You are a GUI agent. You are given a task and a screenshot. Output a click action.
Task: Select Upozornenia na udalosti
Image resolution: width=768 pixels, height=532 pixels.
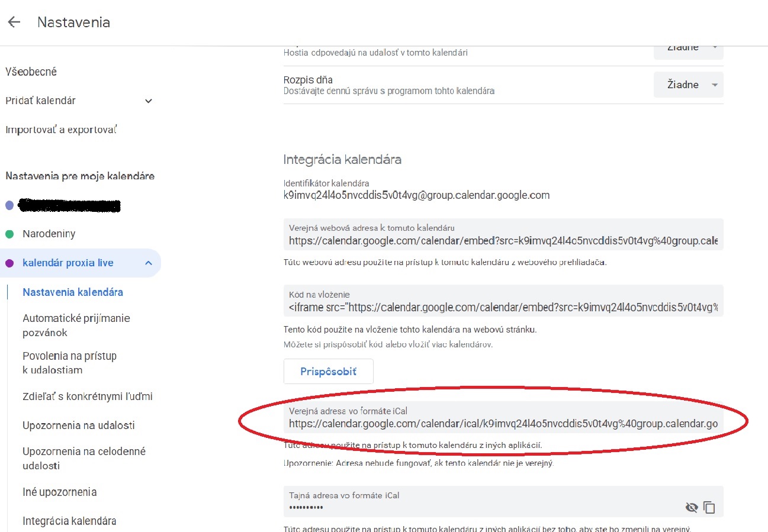pos(78,425)
